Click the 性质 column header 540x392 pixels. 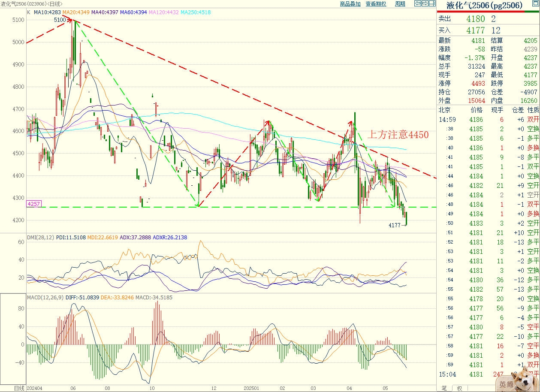pyautogui.click(x=533, y=110)
